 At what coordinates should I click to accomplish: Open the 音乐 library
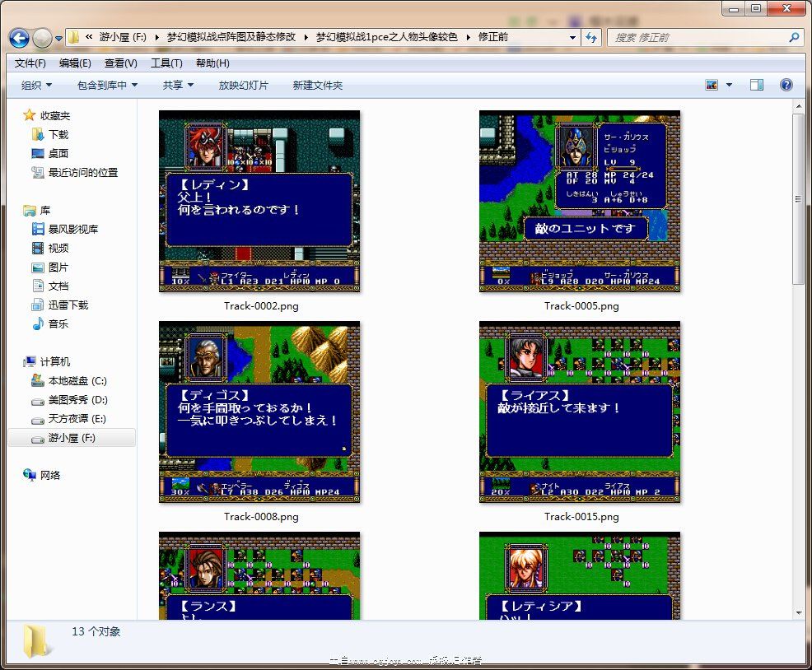[58, 323]
